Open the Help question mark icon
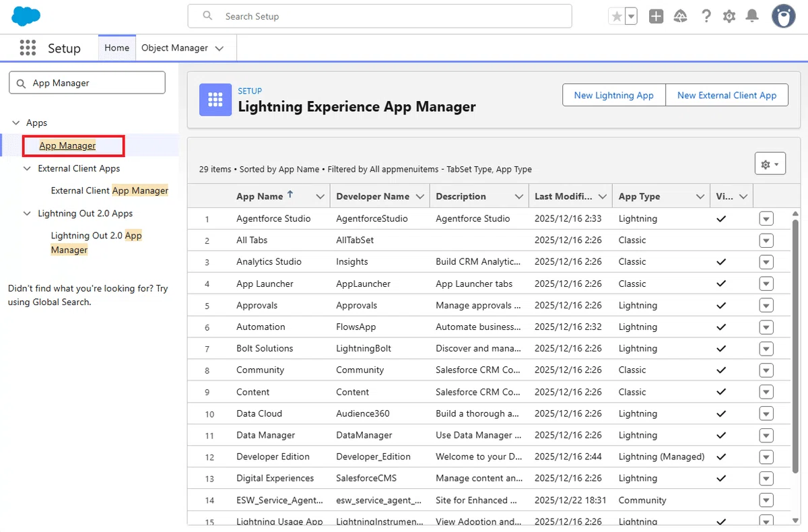This screenshot has height=532, width=808. tap(706, 16)
